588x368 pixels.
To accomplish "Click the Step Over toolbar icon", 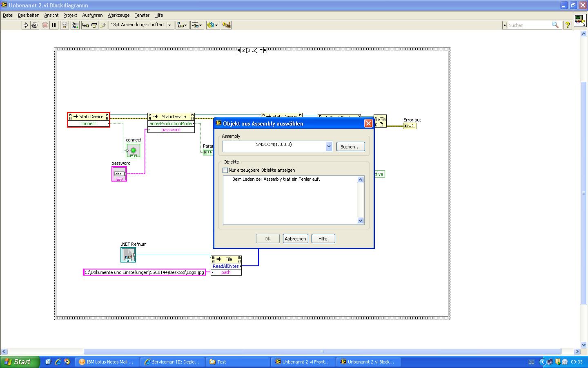I will [94, 25].
